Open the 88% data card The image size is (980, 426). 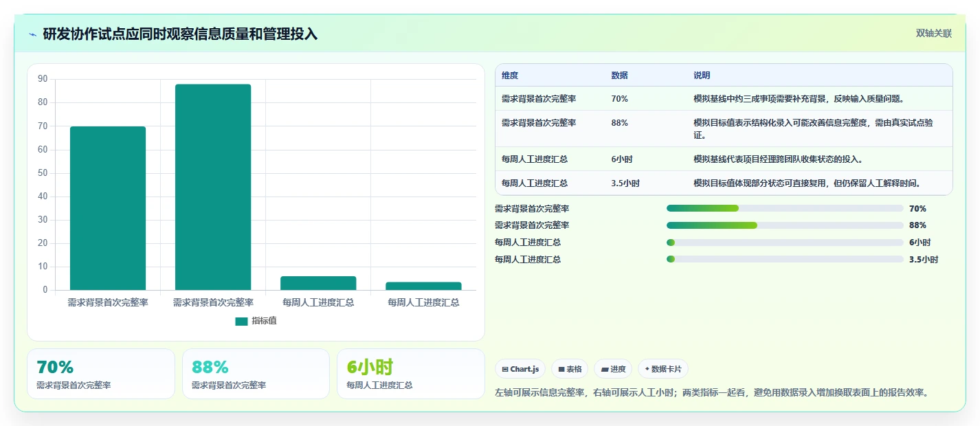click(256, 374)
